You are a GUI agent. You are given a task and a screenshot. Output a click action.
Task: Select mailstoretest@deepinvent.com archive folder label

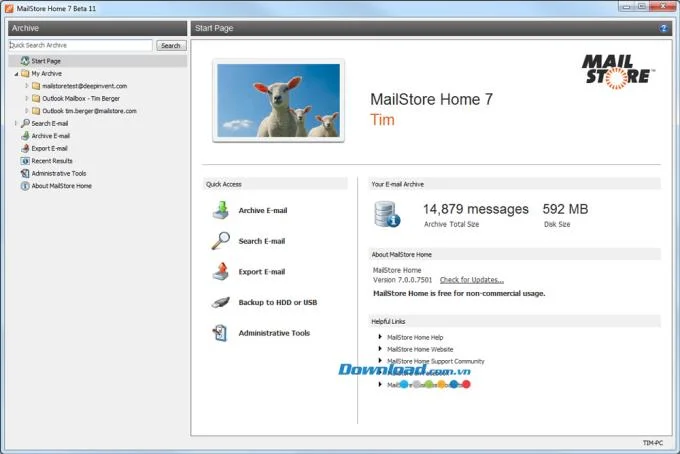click(x=85, y=86)
